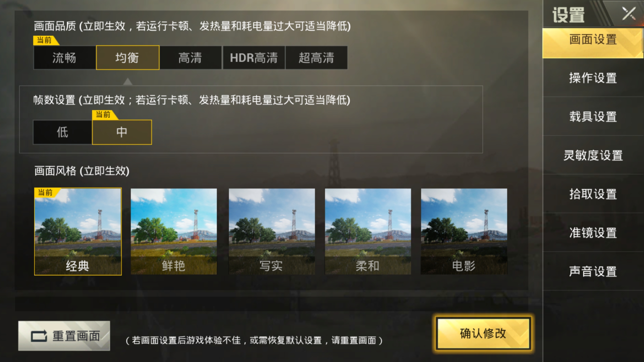Open the 载具设置 tab

point(593,117)
